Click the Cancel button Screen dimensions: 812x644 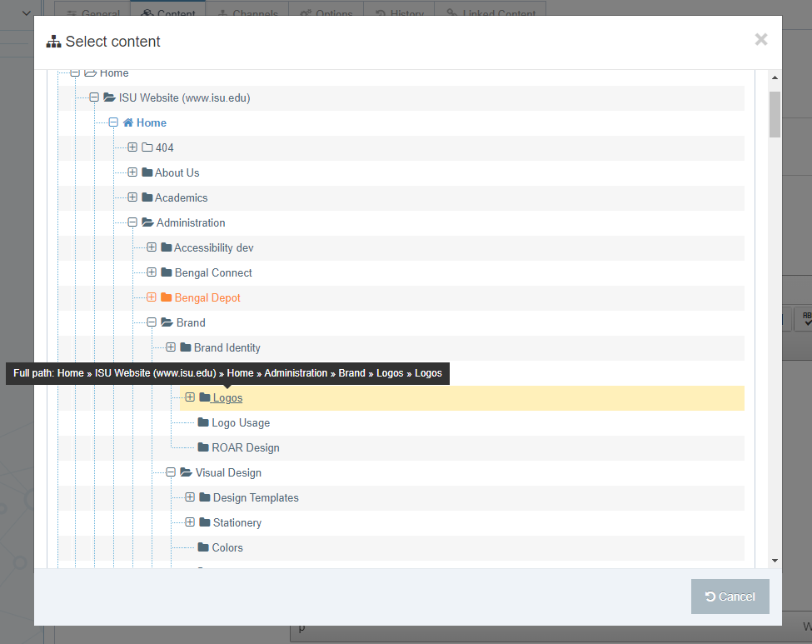tap(730, 597)
